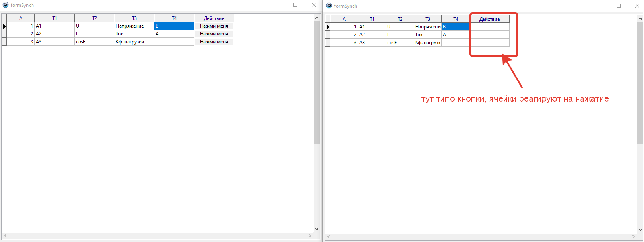
Task: Select row 3 indicator in right grid
Action: [x=328, y=43]
